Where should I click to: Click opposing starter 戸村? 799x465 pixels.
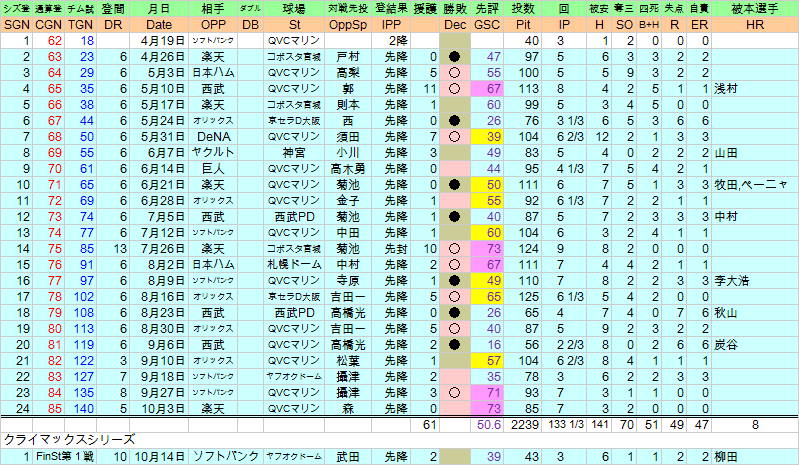348,57
